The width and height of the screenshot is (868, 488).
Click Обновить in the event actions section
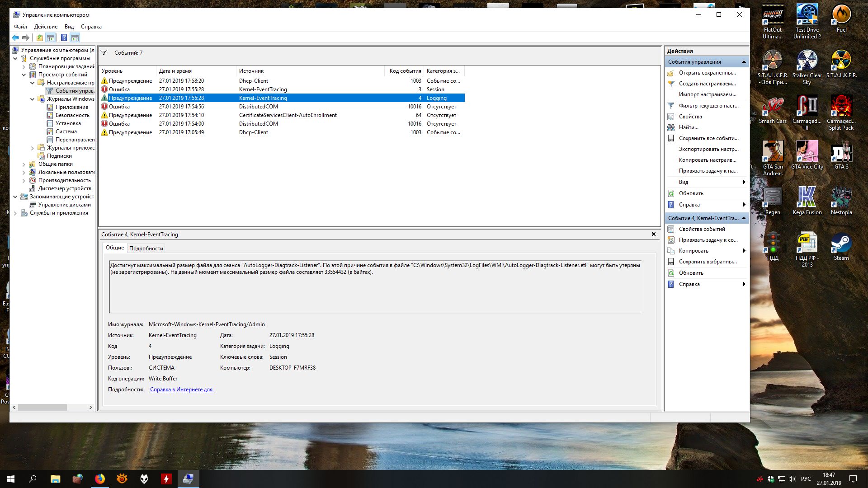click(x=691, y=273)
